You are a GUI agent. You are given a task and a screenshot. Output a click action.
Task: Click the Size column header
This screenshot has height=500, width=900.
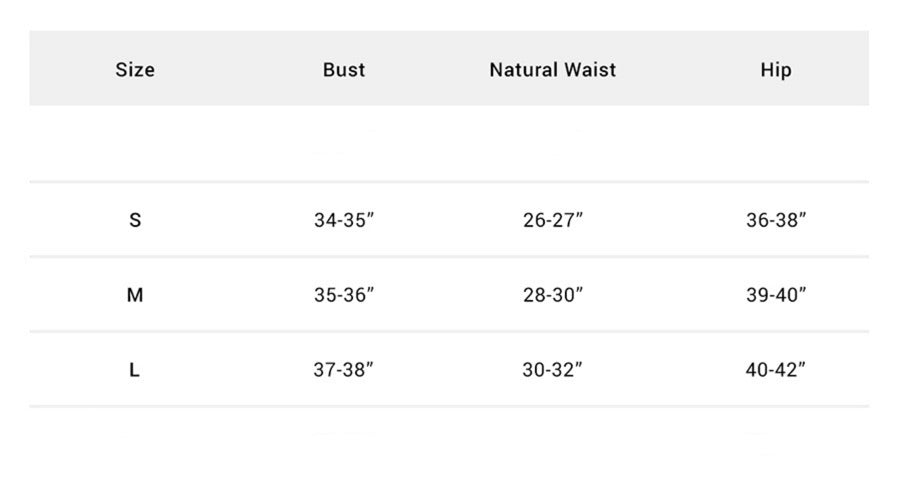[x=135, y=69]
